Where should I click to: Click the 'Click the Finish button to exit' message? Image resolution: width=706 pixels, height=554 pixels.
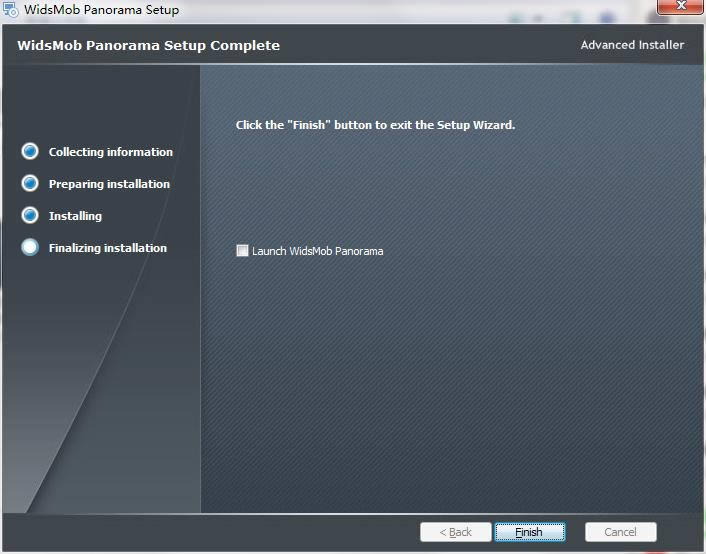tap(376, 125)
